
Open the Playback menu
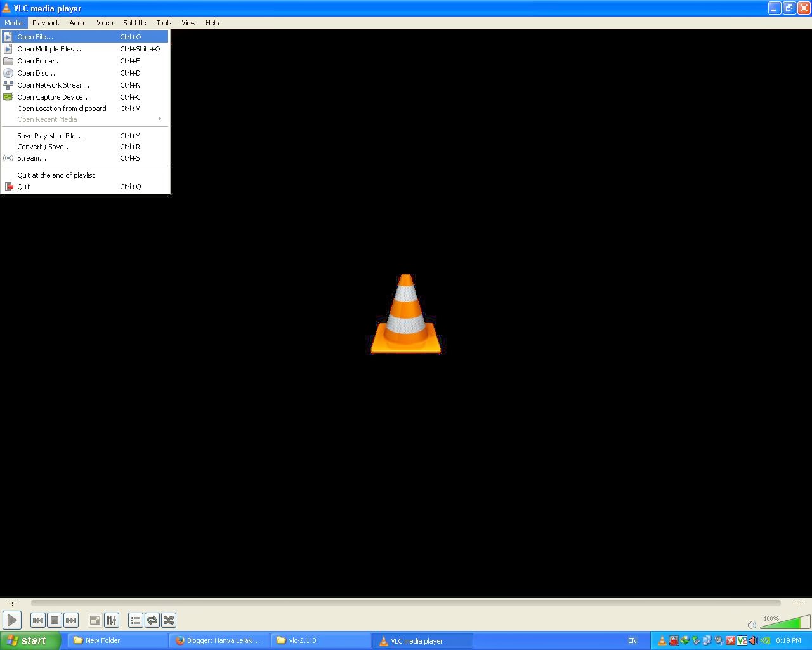pyautogui.click(x=46, y=23)
